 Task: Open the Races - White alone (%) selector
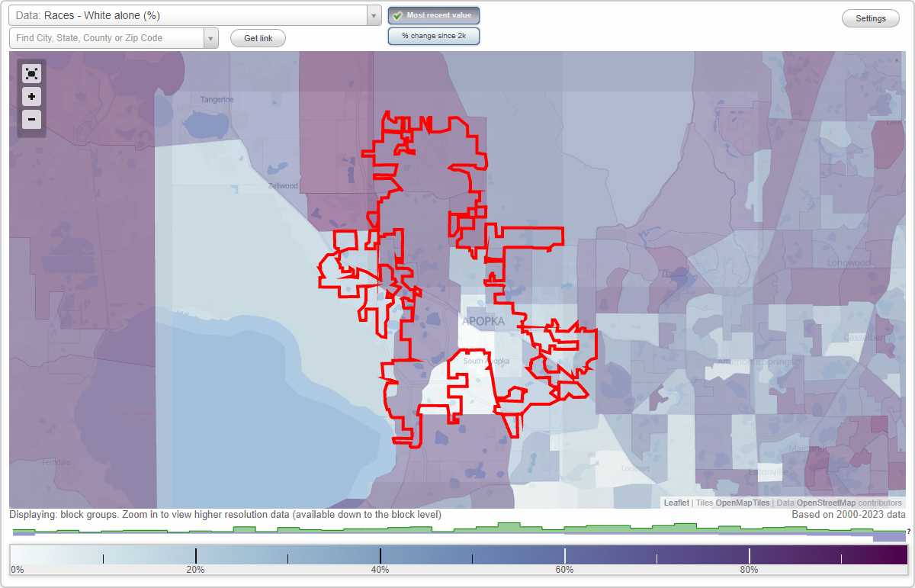[191, 14]
